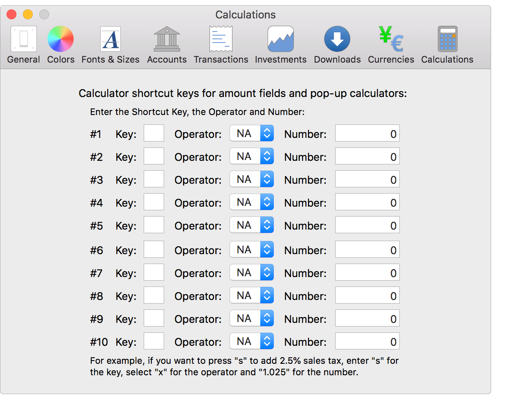Select the Key field for shortcut #7

pyautogui.click(x=153, y=272)
